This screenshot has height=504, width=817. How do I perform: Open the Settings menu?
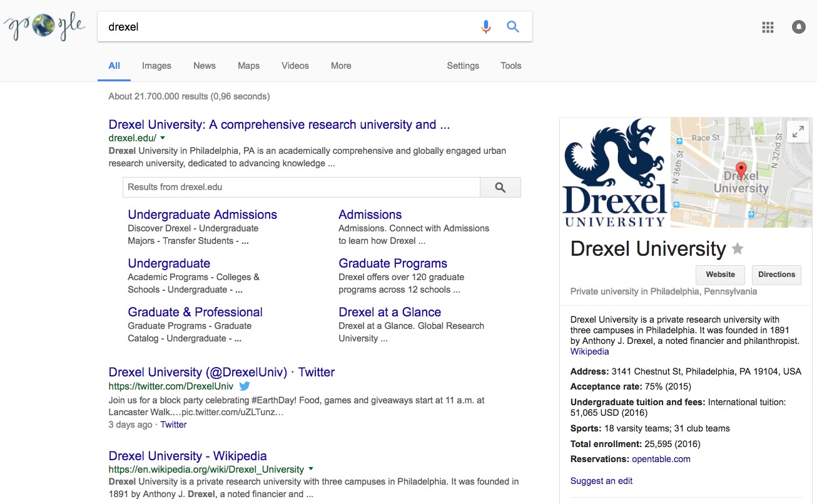(462, 65)
